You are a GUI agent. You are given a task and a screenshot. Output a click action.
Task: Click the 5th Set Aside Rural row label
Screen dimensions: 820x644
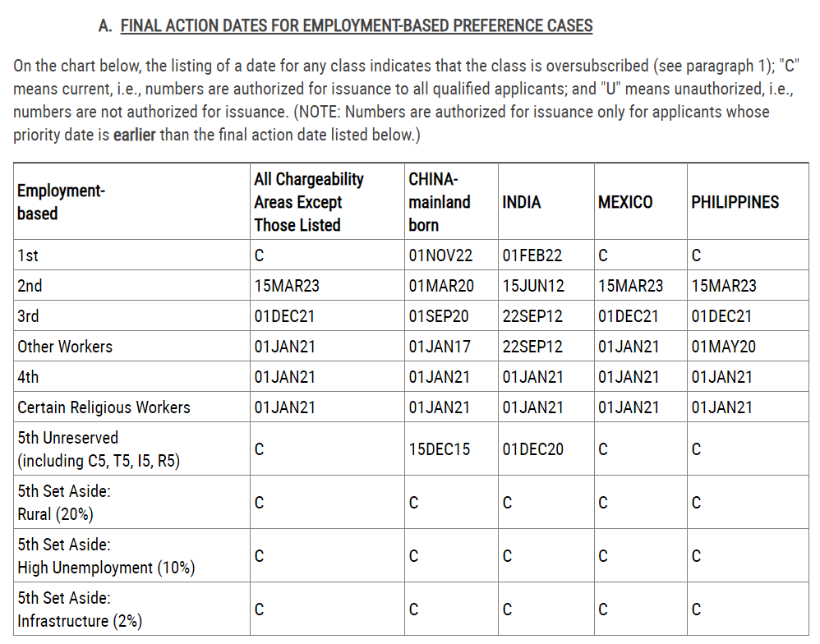[x=64, y=503]
